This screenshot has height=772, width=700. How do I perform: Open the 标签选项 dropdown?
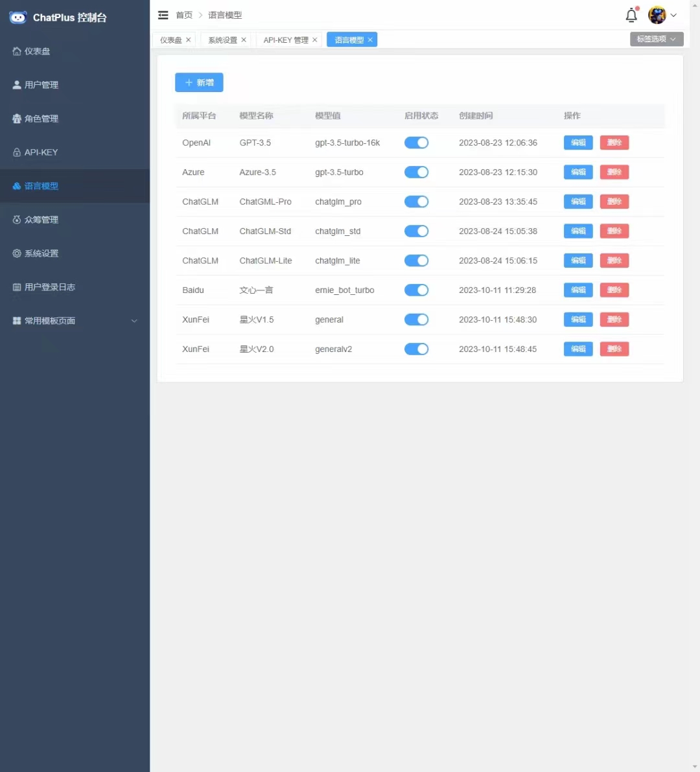click(656, 39)
